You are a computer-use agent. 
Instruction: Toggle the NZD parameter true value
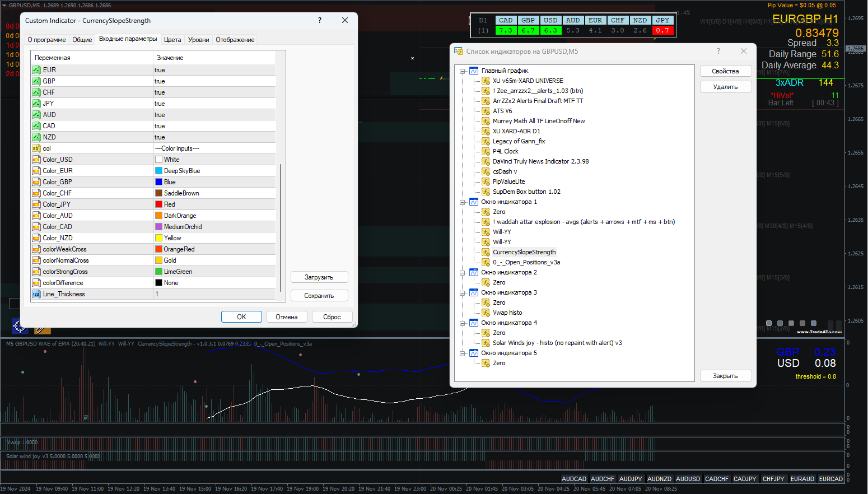point(160,137)
